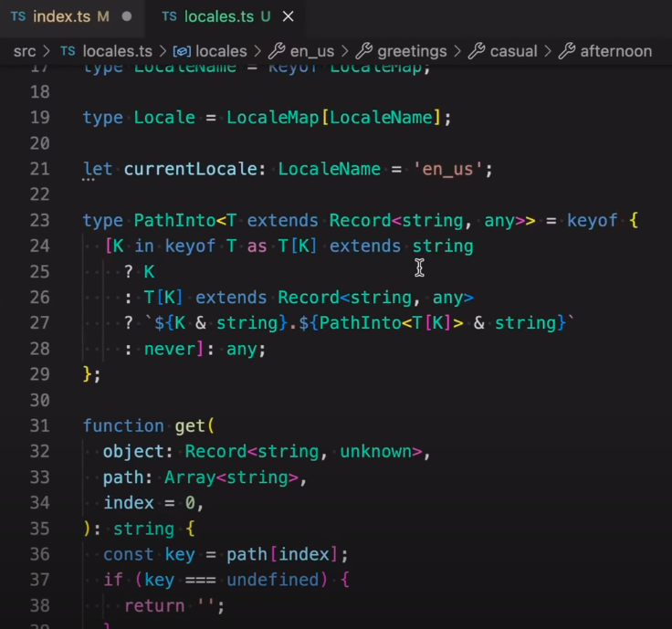Click the locales.ts breadcrumb file name

(117, 51)
